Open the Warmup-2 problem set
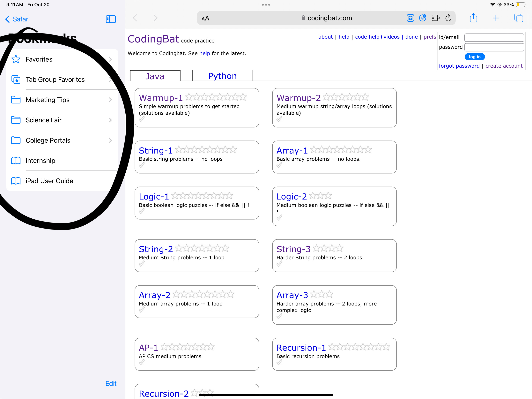Image resolution: width=532 pixels, height=399 pixels. tap(299, 98)
